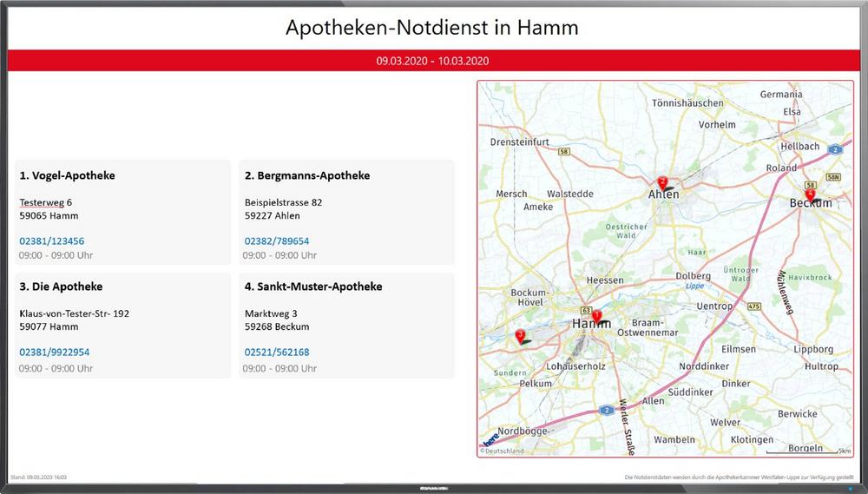Click the Testerweg 6 address
The width and height of the screenshot is (868, 494).
45,202
